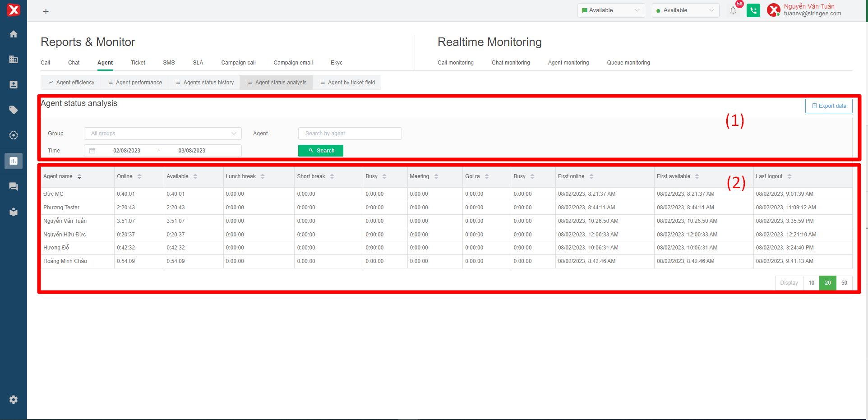Open the green dot Available dropdown

point(685,10)
